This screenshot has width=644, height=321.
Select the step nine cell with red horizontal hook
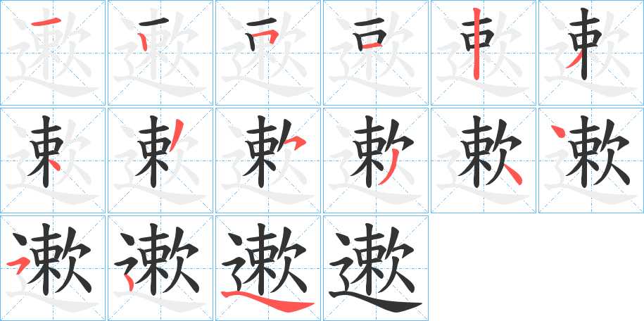(x=268, y=160)
